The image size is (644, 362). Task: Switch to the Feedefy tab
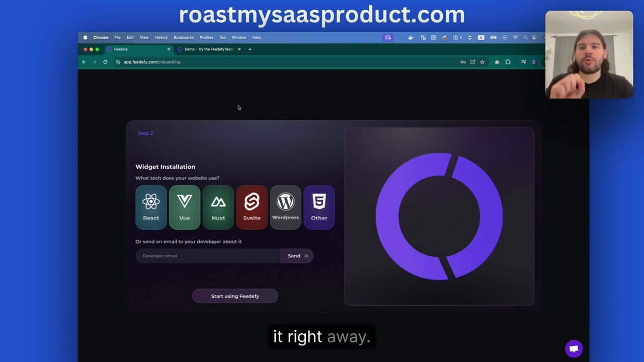[x=138, y=49]
